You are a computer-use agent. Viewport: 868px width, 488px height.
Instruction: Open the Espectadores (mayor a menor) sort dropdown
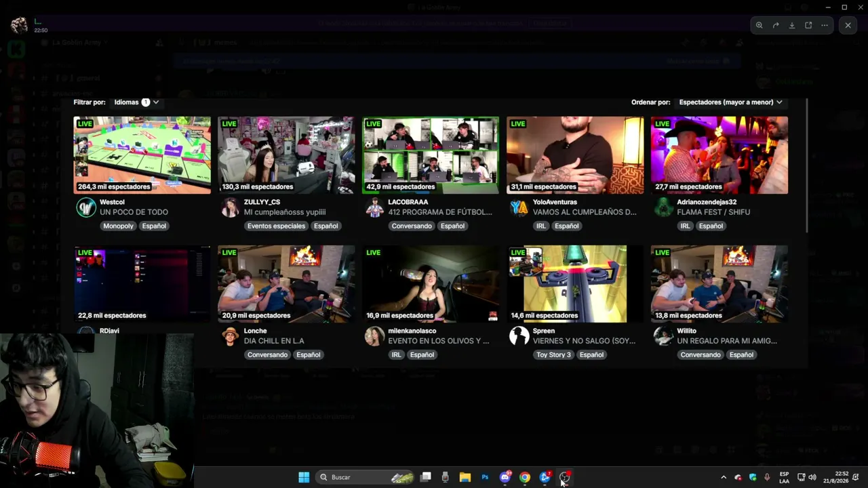point(730,102)
